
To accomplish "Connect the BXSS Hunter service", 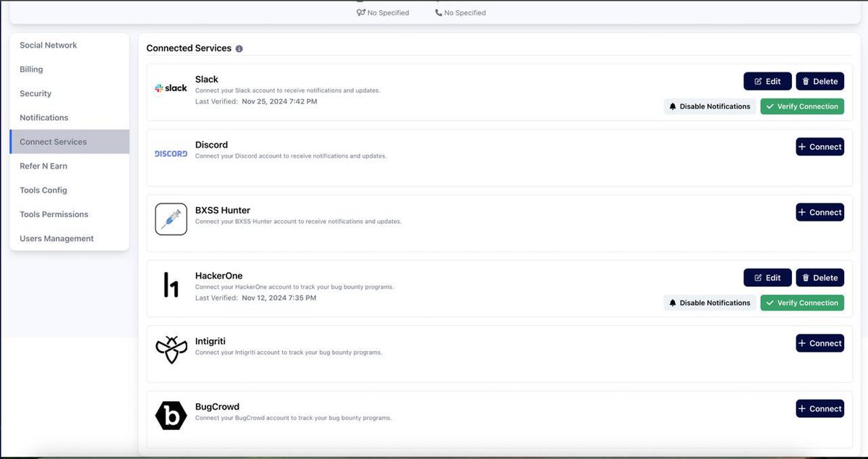I will pos(820,212).
